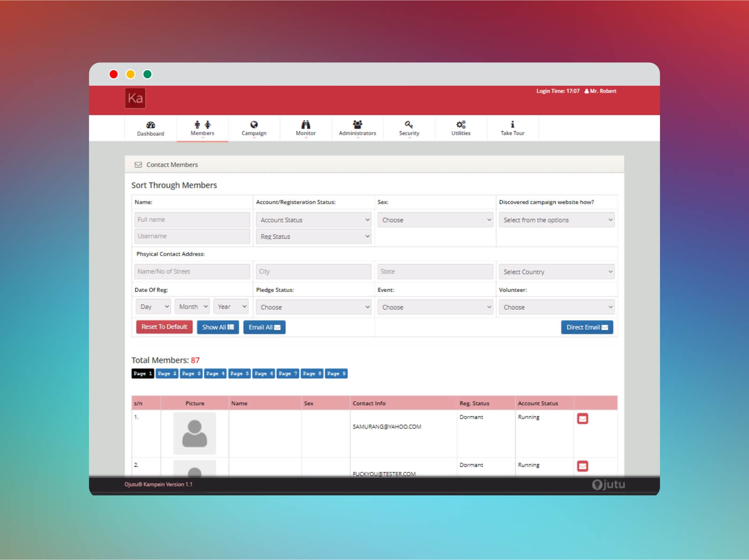Screen dimensions: 749x560
Task: Expand the Sex Choose dropdown
Action: pyautogui.click(x=435, y=220)
